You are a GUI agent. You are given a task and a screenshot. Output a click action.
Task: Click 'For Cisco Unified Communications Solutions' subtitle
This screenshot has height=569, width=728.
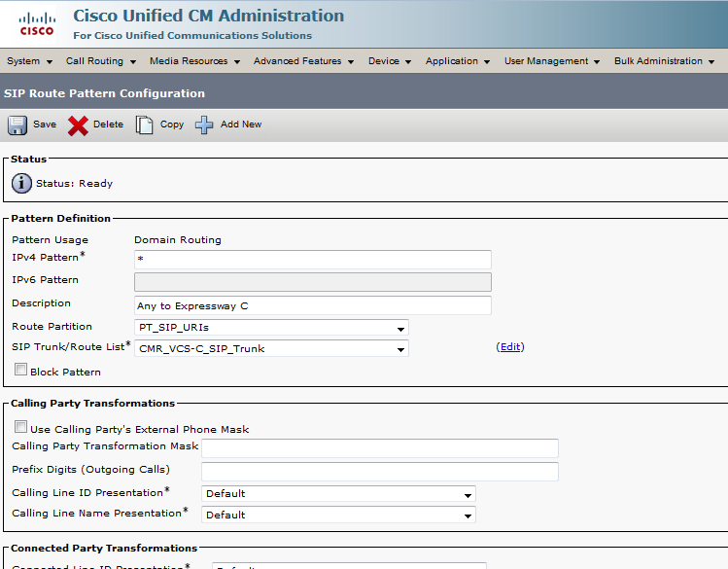pos(192,35)
